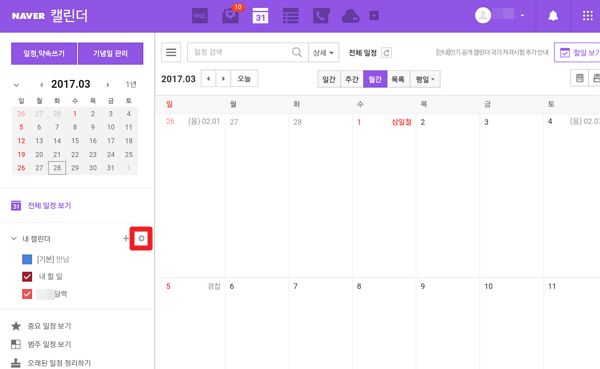Image resolution: width=600 pixels, height=369 pixels.
Task: Go to previous month in mini calendar
Action: [41, 85]
